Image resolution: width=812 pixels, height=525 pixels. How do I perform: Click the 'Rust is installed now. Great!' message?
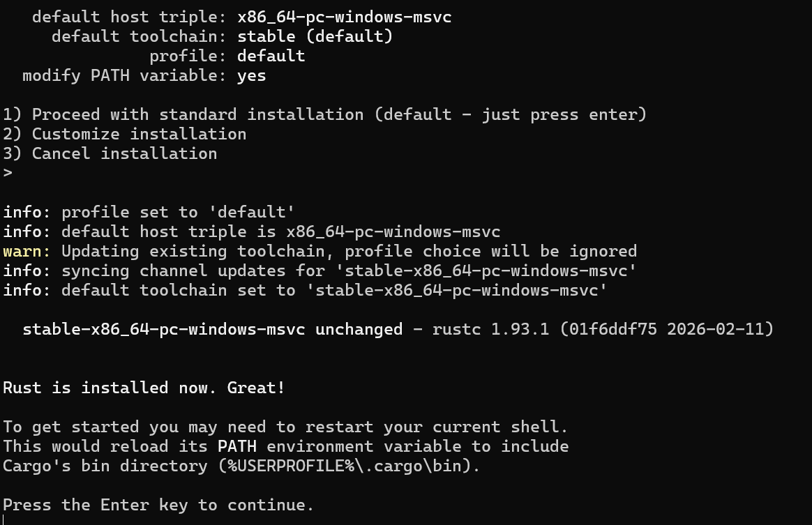(144, 388)
